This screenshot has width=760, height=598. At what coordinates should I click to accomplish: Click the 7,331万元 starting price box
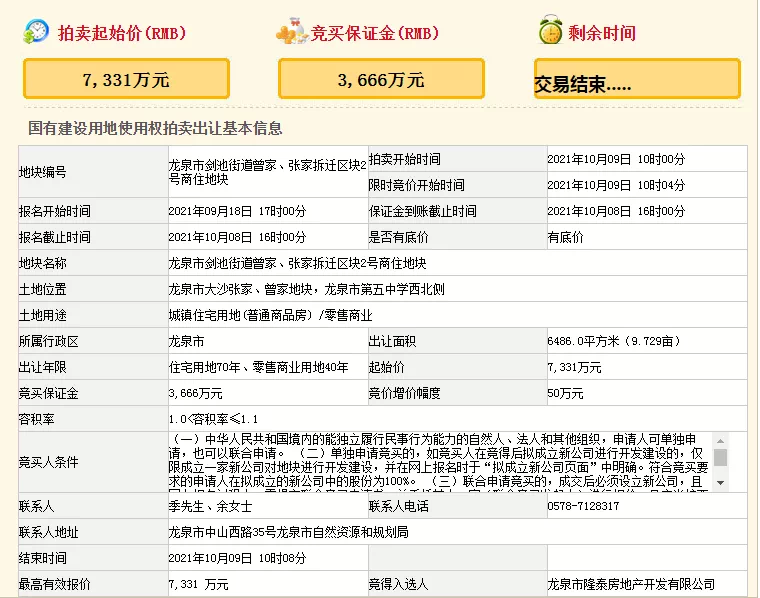(126, 79)
